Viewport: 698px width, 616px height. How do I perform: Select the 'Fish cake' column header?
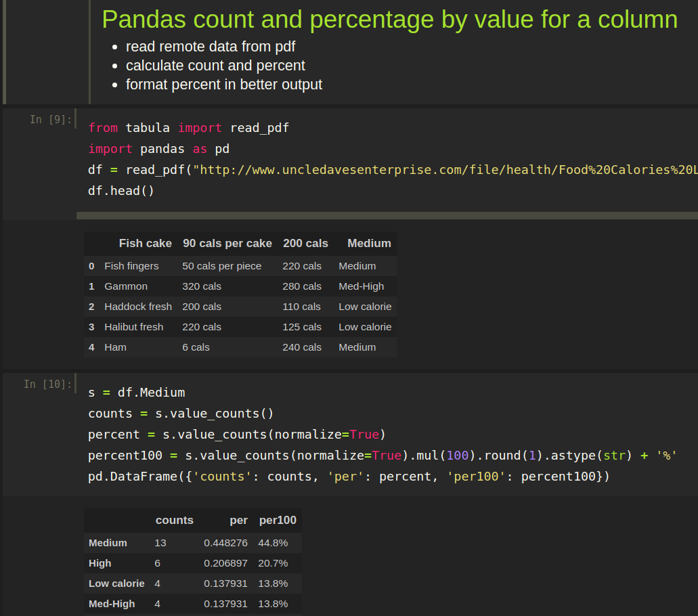pyautogui.click(x=145, y=243)
